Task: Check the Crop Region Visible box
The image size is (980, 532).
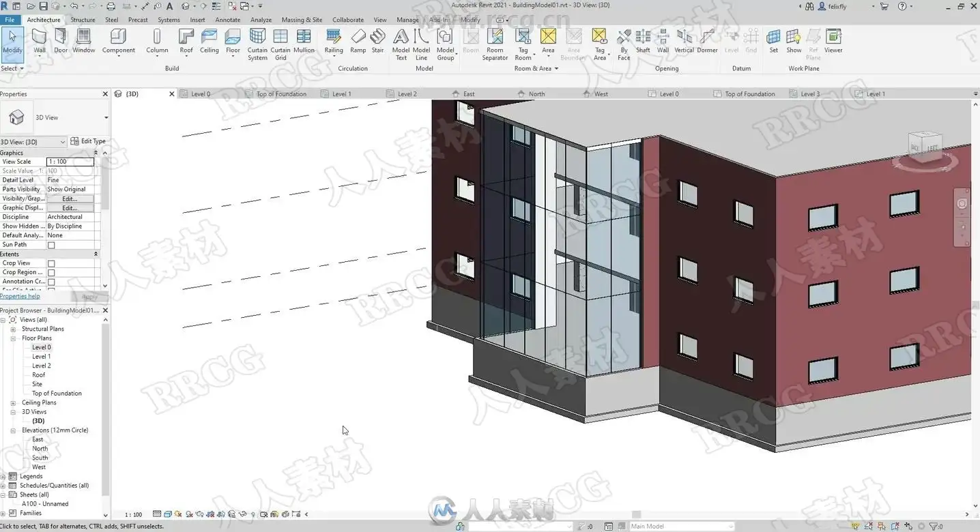Action: [x=51, y=273]
